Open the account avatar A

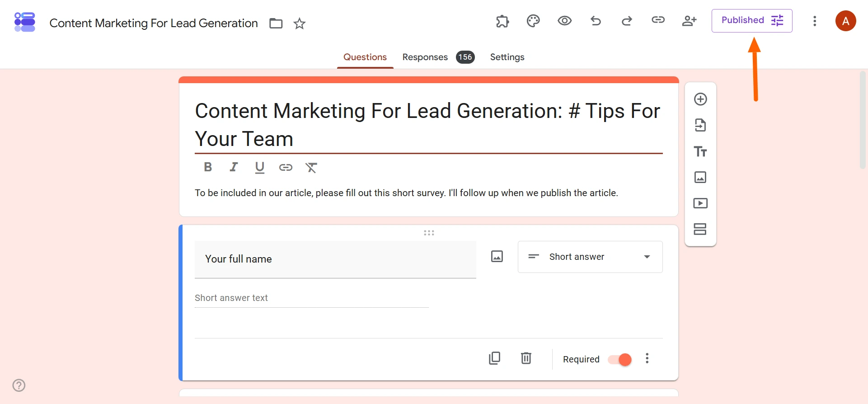(x=846, y=21)
